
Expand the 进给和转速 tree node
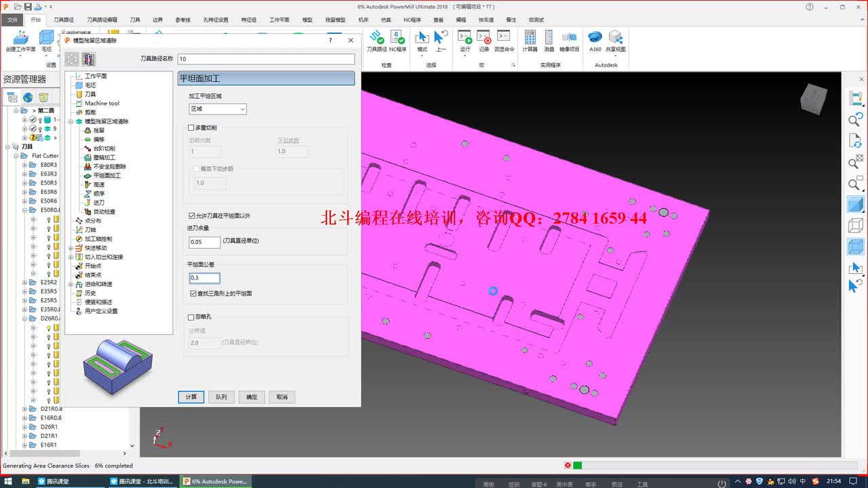[71, 284]
